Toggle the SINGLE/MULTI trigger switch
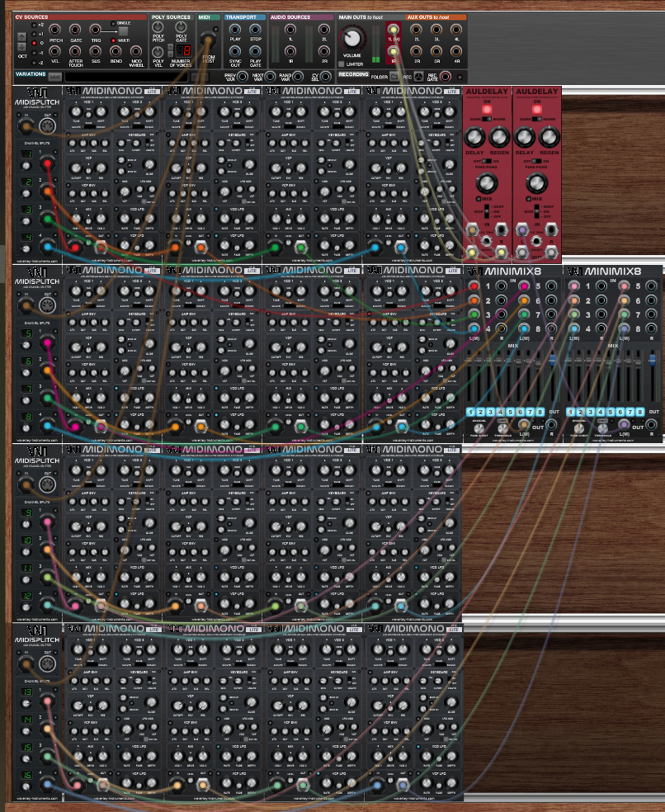 [123, 31]
